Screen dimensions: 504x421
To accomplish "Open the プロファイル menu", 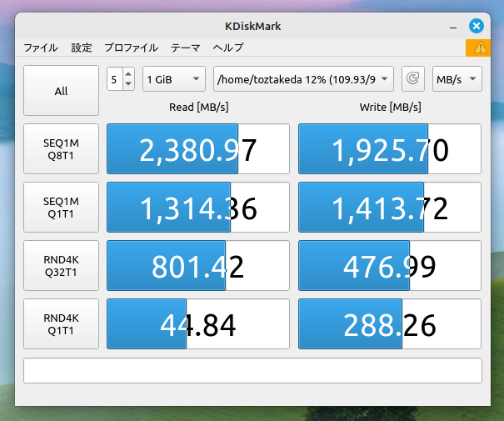I will 131,48.
